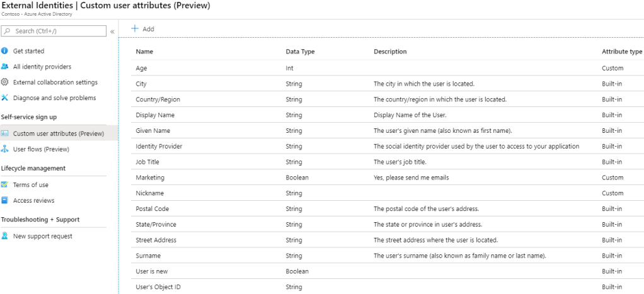The image size is (644, 294).
Task: Click in the Search (Ctrl+/) field
Action: 58,31
